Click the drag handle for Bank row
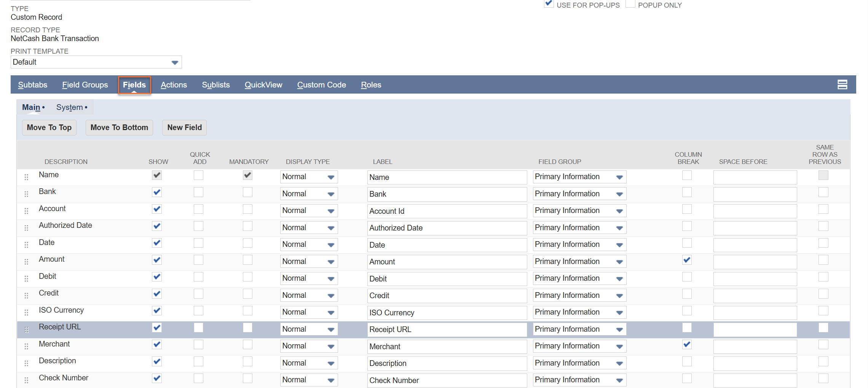Screen dimensions: 868x388 point(26,194)
